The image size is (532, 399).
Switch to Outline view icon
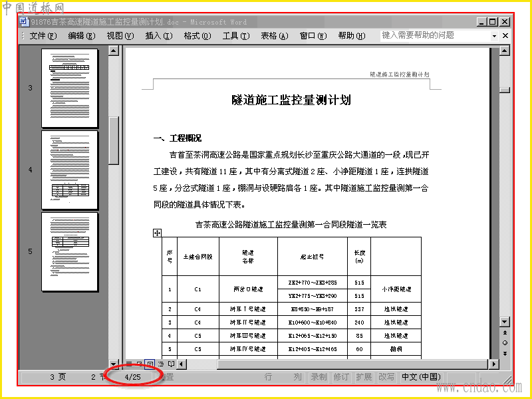tap(160, 364)
